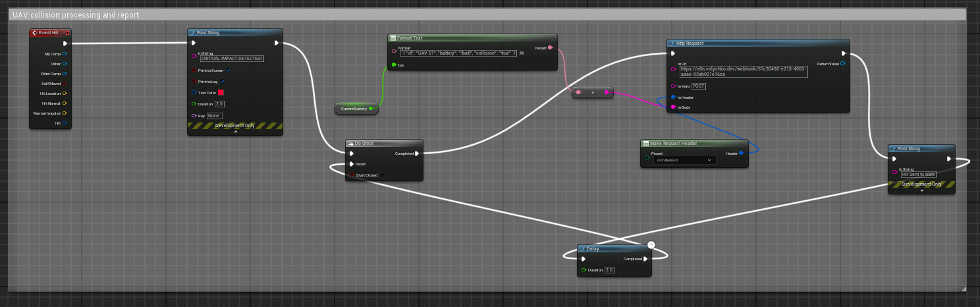Click the Do Once Reset input pin
The image size is (980, 307).
tap(352, 164)
